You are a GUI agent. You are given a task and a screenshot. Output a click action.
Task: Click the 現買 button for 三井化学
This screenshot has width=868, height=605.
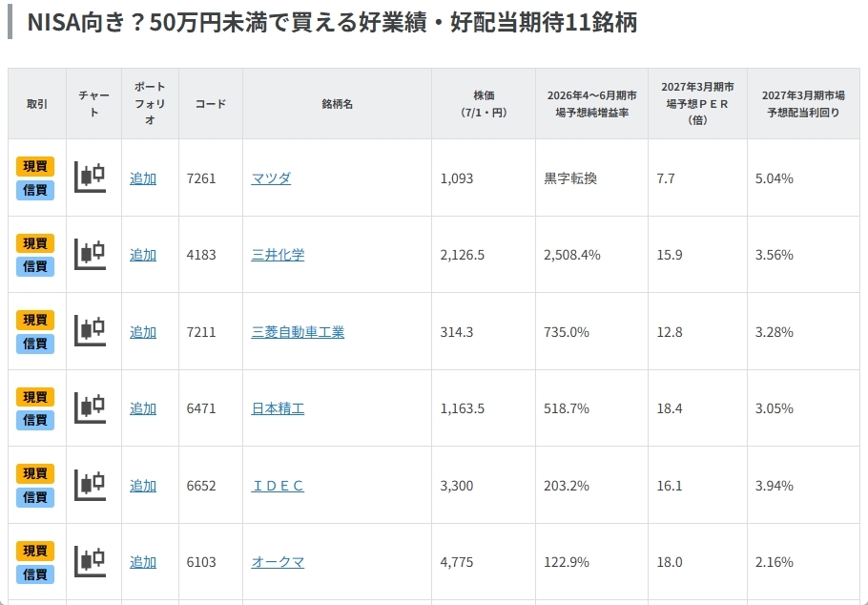35,243
